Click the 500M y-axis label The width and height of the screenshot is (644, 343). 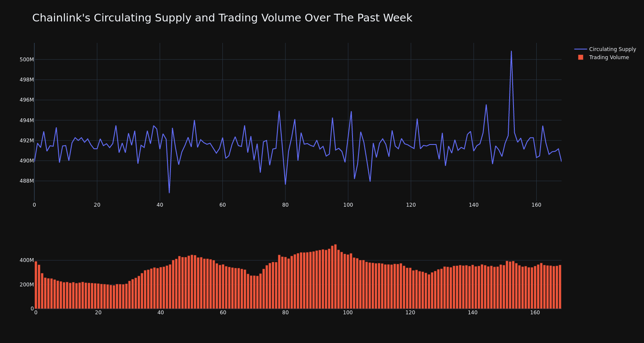click(27, 60)
